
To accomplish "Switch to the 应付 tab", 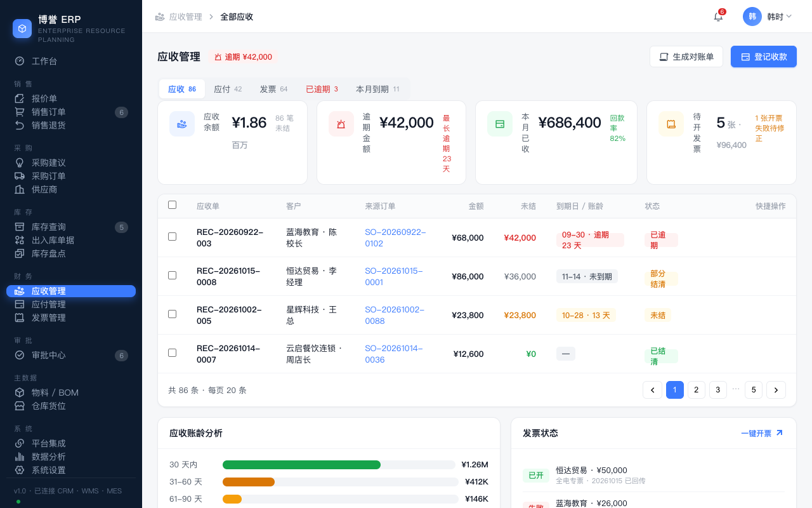I will (228, 89).
